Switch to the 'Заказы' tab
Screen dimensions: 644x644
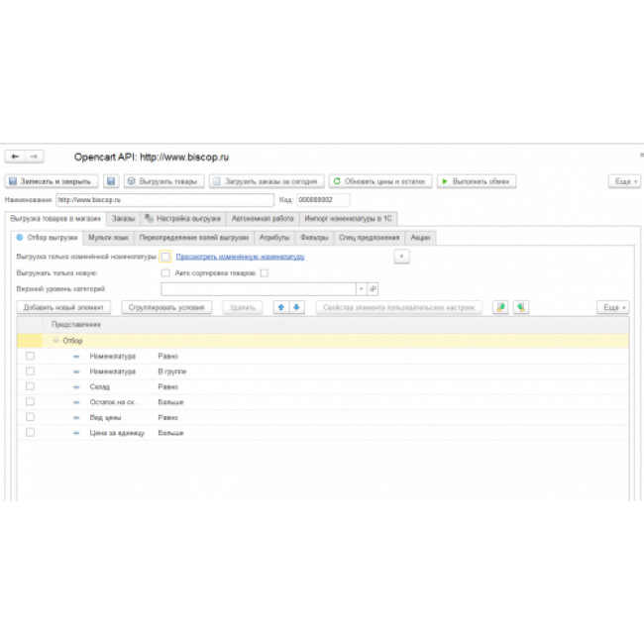(x=123, y=218)
